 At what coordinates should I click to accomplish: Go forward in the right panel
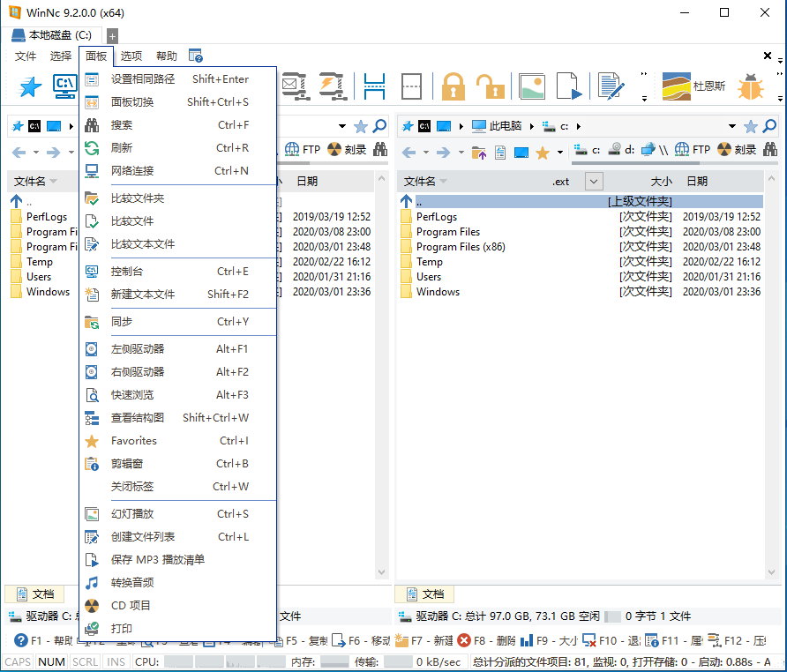point(443,152)
